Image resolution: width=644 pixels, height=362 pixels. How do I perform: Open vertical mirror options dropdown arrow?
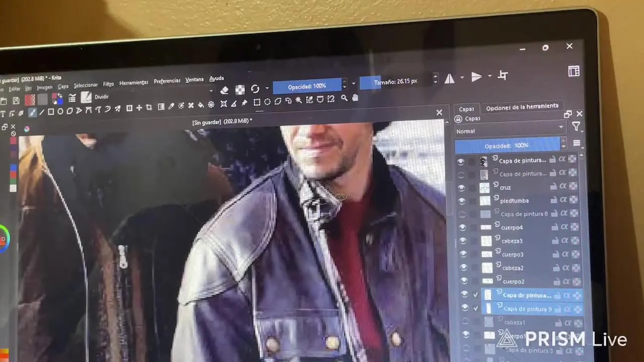pyautogui.click(x=489, y=76)
